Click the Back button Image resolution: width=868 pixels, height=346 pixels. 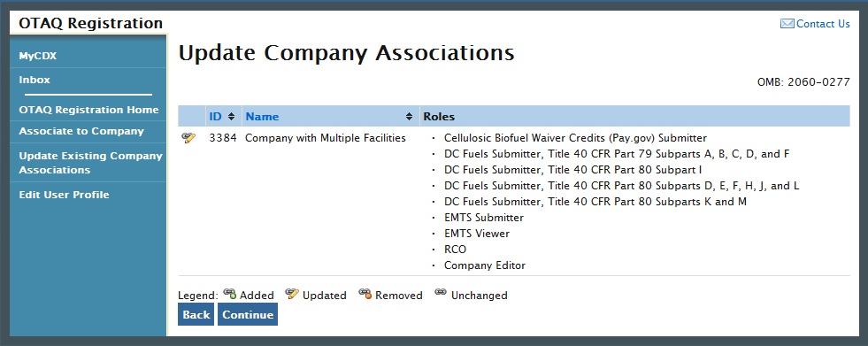[196, 314]
